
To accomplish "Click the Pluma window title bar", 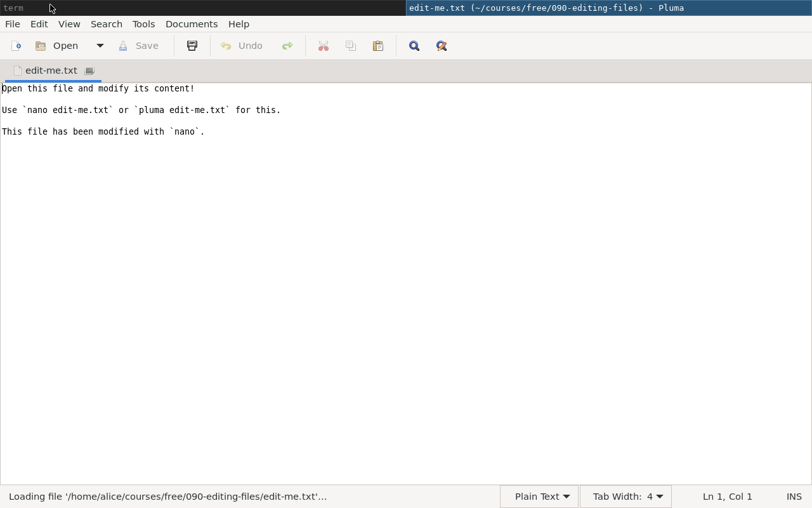I will (609, 8).
